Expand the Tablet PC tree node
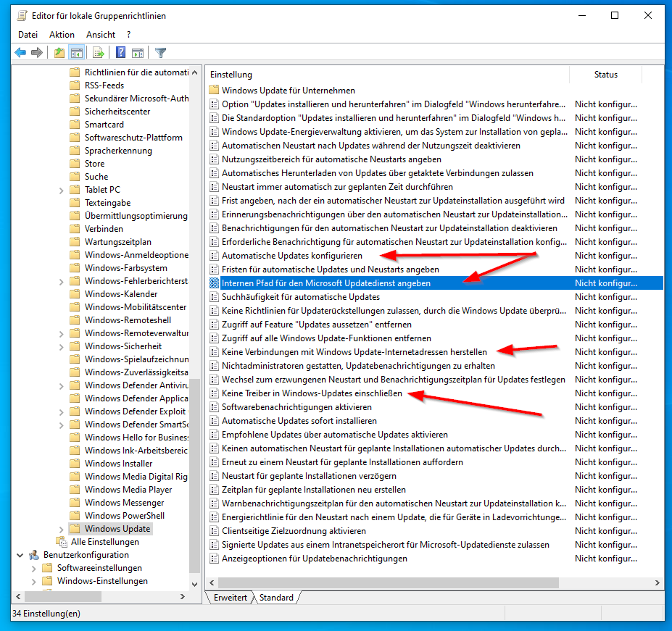Screen dimensions: 672x631 click(x=62, y=191)
